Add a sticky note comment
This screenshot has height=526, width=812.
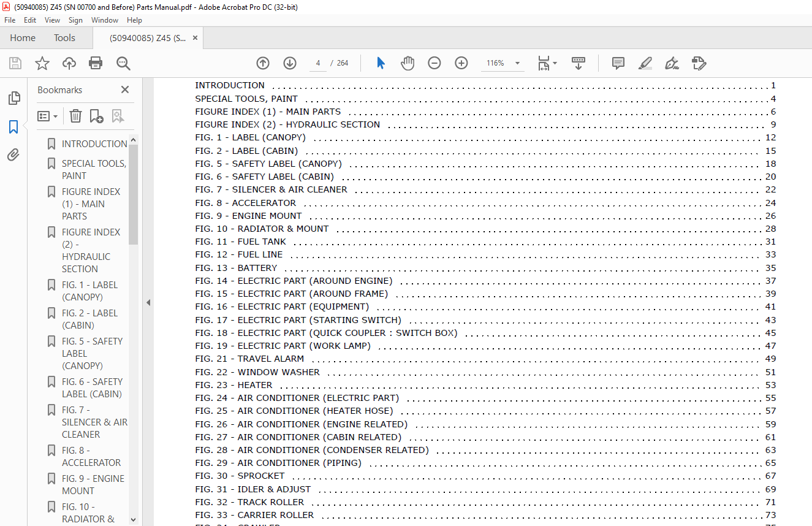click(618, 63)
